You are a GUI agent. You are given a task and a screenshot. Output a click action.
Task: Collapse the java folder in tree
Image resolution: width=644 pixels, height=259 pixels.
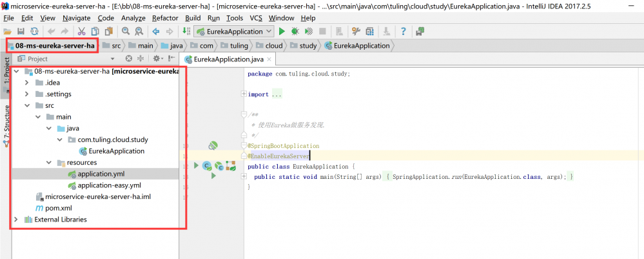48,129
